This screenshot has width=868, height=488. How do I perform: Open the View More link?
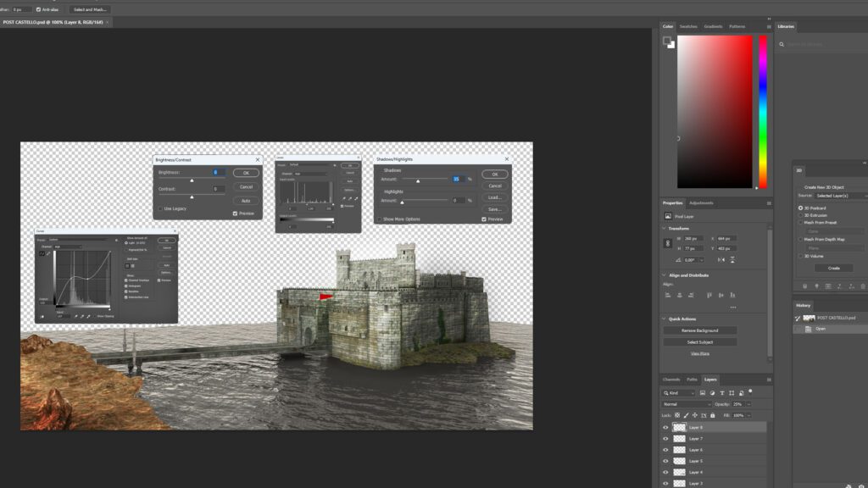tap(699, 353)
